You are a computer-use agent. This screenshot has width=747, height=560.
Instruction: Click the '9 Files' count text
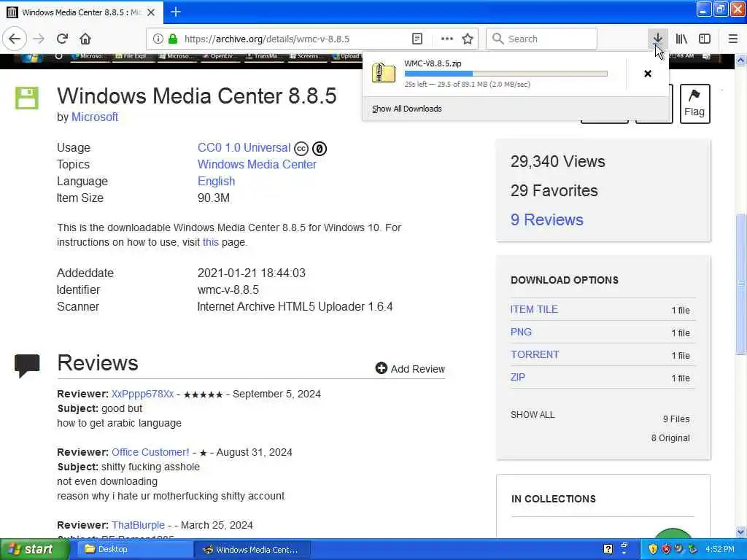tap(676, 419)
